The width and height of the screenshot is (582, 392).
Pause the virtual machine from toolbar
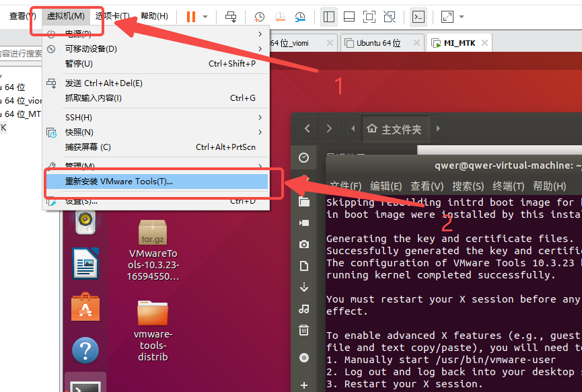click(x=191, y=17)
